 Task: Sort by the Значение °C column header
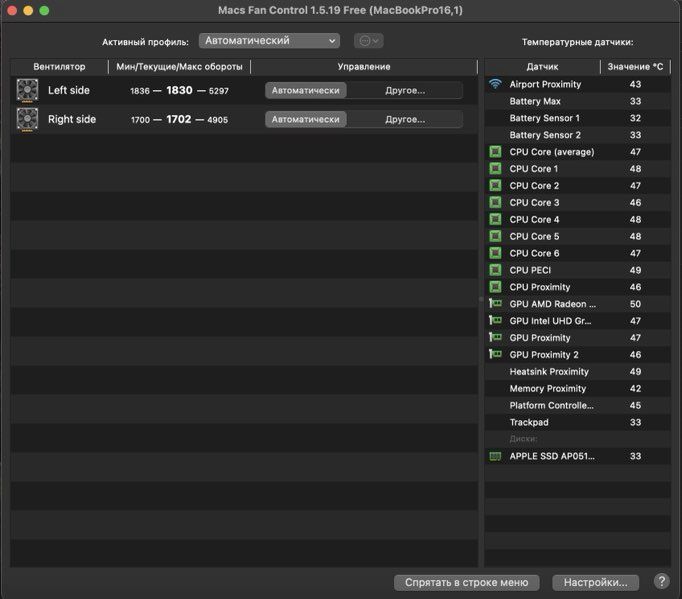pos(635,67)
